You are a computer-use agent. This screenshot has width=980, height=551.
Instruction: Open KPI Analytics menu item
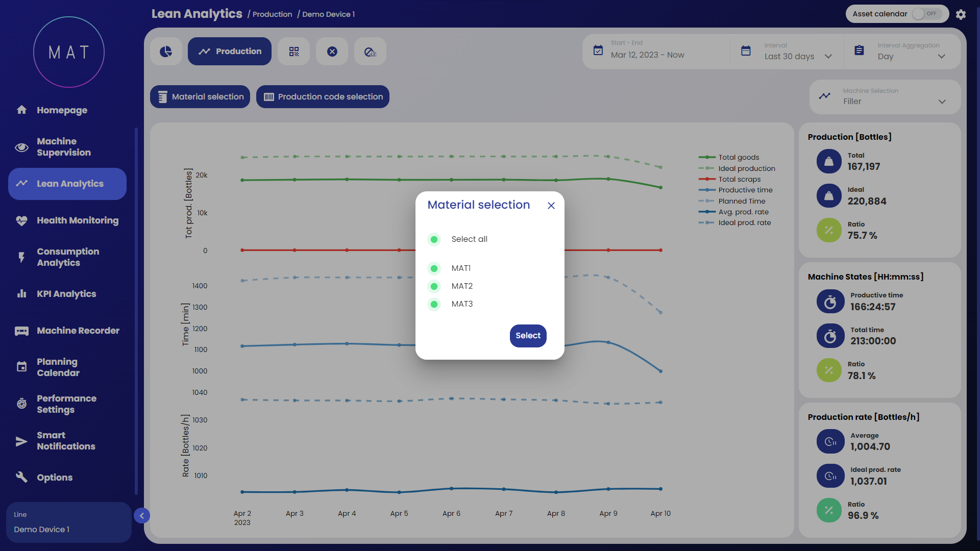point(66,294)
